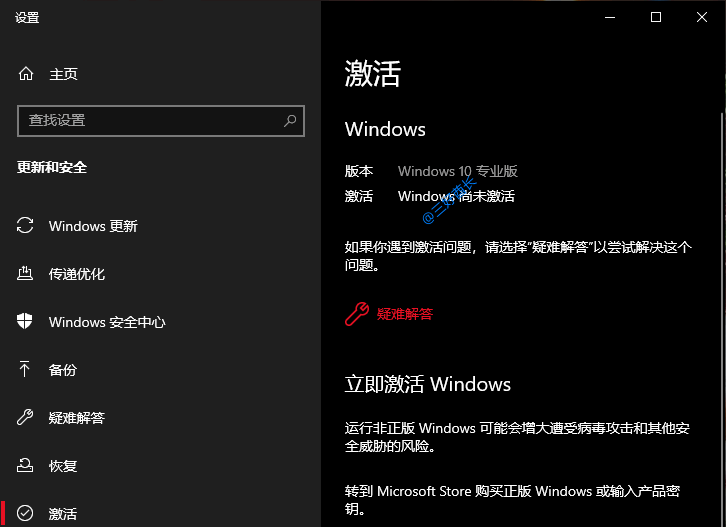Maximize the 设置 window
Viewport: 726px width, 527px height.
point(656,18)
